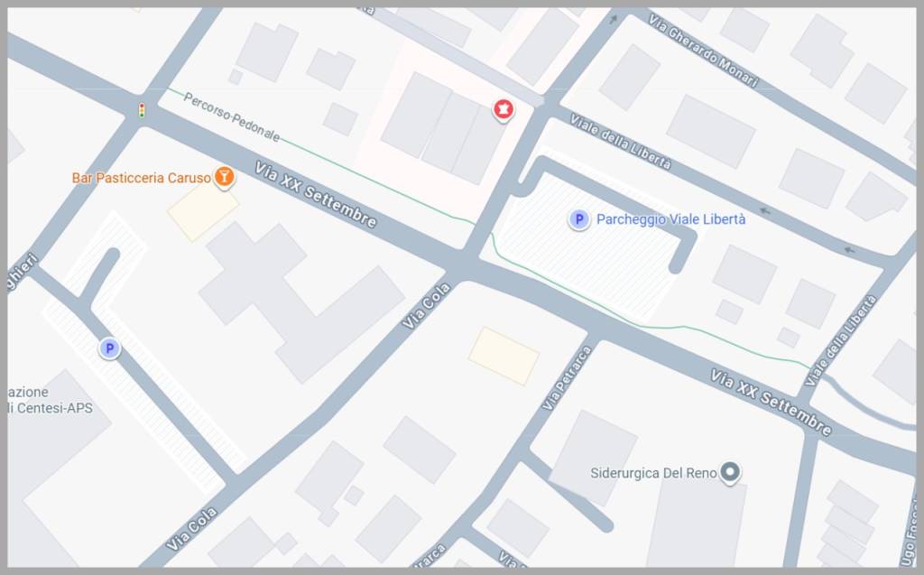Click the Bar Pasticceria Caruso cocktail pin
The height and width of the screenshot is (575, 924).
tap(224, 177)
